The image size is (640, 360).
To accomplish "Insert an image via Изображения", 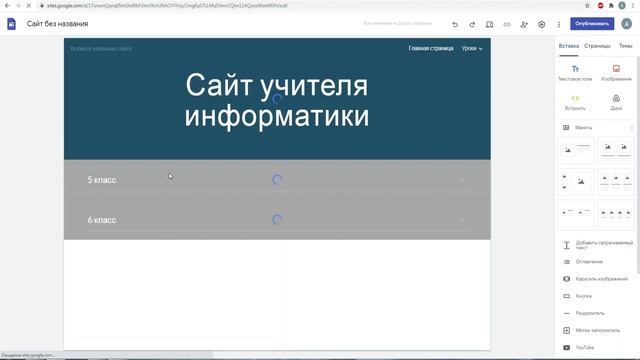I will (x=616, y=73).
